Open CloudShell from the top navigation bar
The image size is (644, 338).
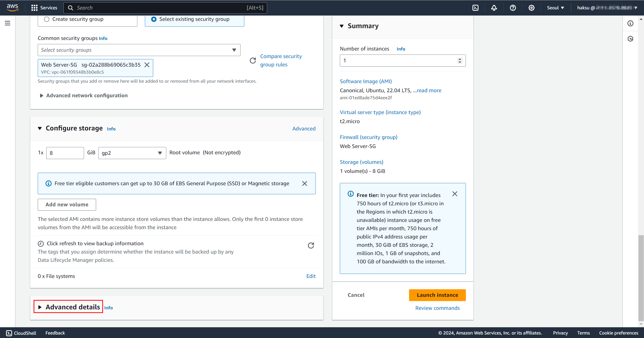coord(475,8)
